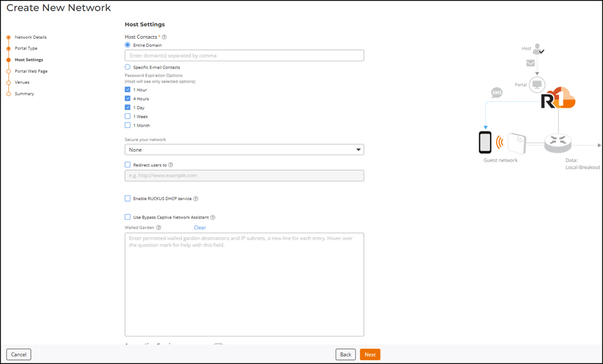Click help icon for RUCKUS DHCP service
This screenshot has height=364, width=603.
196,199
